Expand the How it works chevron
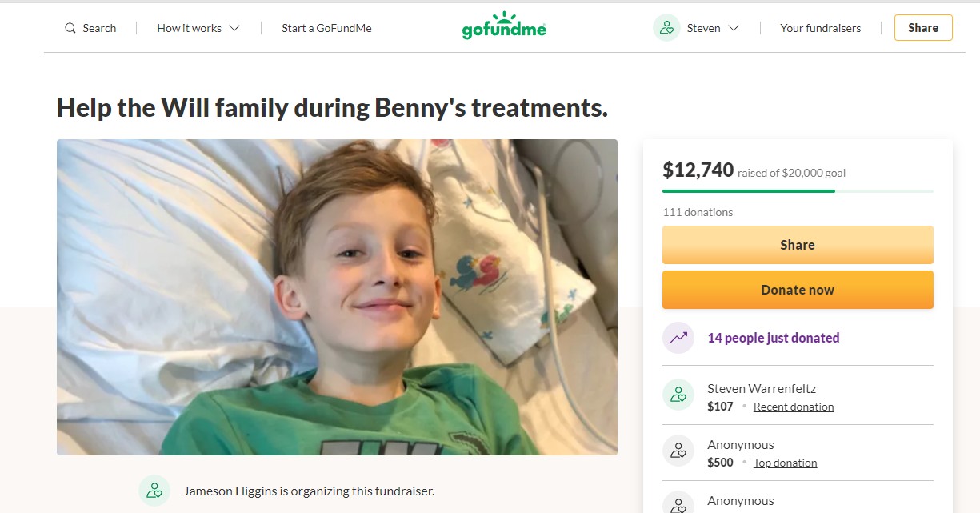 234,28
